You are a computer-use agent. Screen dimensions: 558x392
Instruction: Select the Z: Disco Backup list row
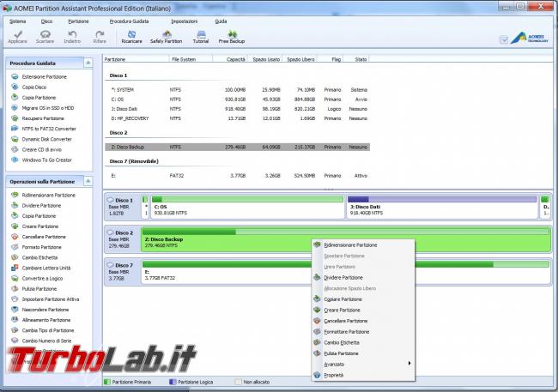coord(237,147)
